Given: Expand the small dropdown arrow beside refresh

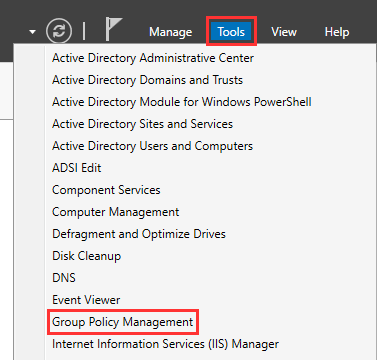Looking at the screenshot, I should (x=32, y=32).
